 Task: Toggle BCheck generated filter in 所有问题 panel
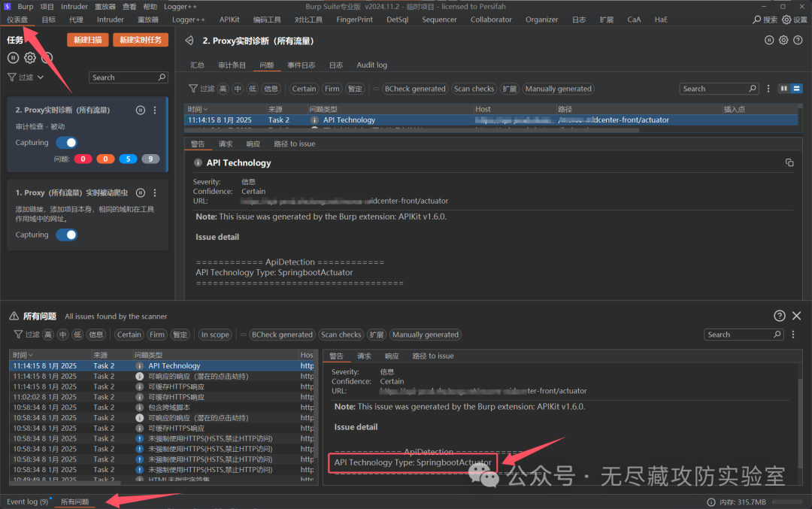pos(282,335)
